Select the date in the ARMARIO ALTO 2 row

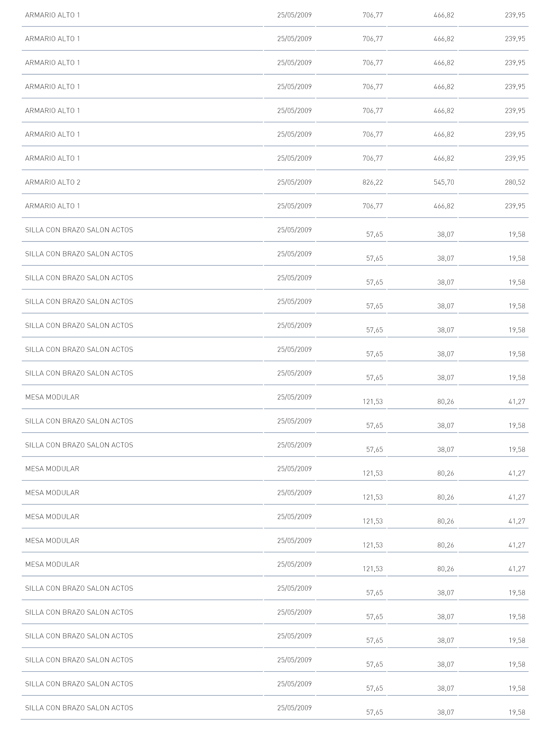294,182
